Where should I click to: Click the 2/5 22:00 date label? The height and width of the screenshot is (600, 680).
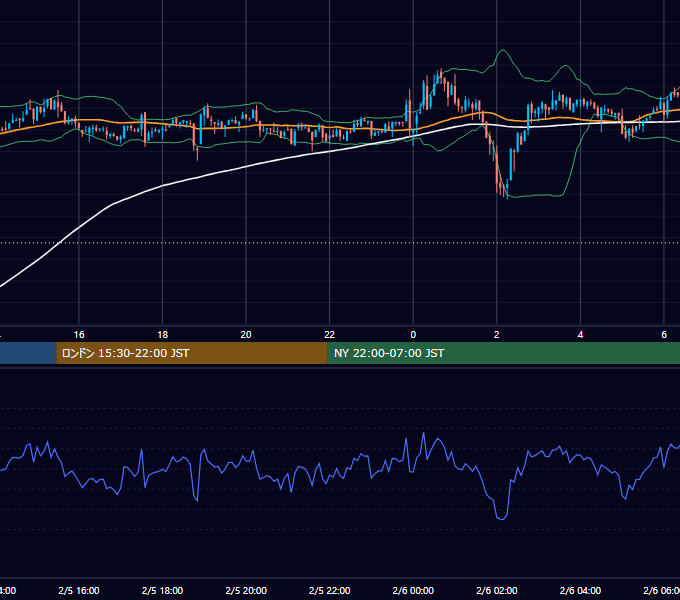[x=330, y=590]
